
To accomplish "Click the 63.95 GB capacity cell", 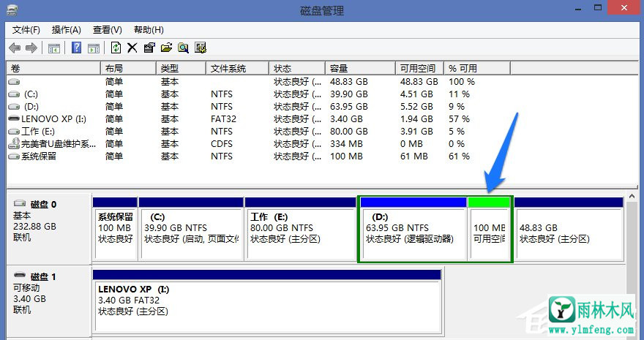I will [x=348, y=107].
